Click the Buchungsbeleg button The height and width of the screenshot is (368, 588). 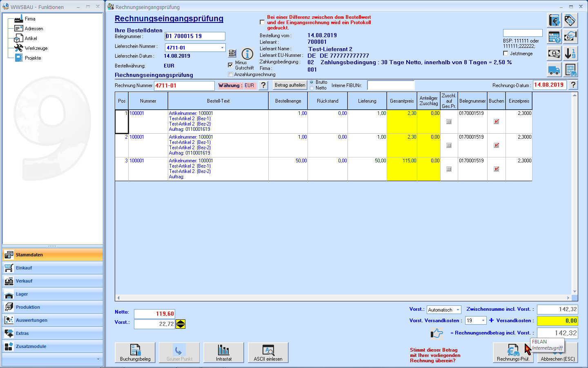(x=135, y=352)
